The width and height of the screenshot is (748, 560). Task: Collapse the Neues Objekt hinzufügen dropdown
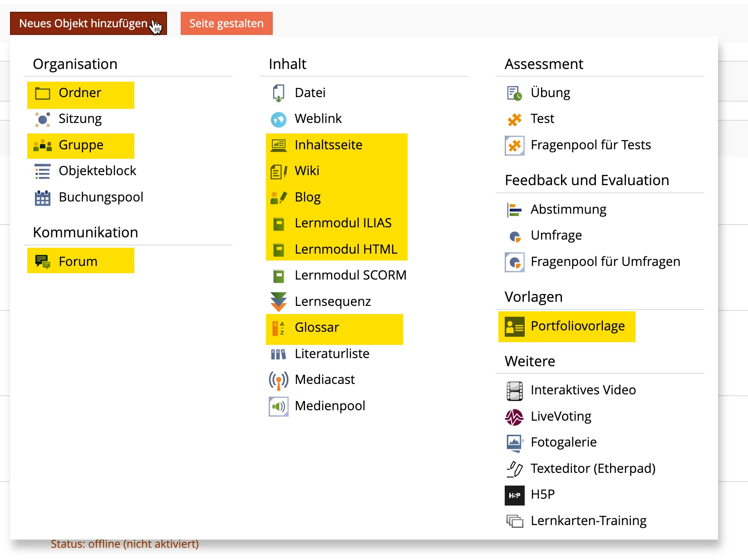pyautogui.click(x=88, y=24)
